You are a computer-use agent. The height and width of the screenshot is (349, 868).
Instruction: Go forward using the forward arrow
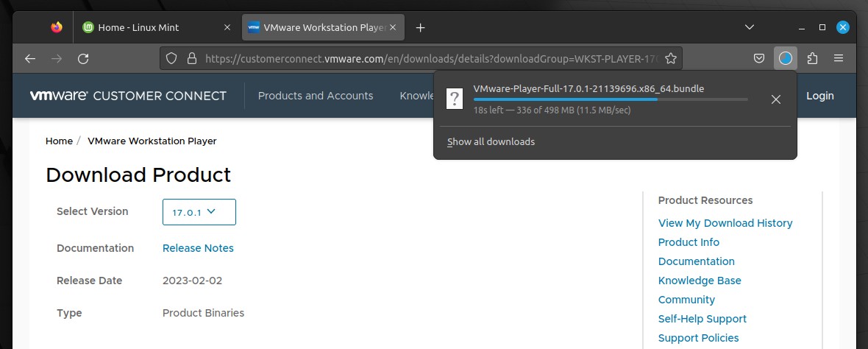point(57,58)
